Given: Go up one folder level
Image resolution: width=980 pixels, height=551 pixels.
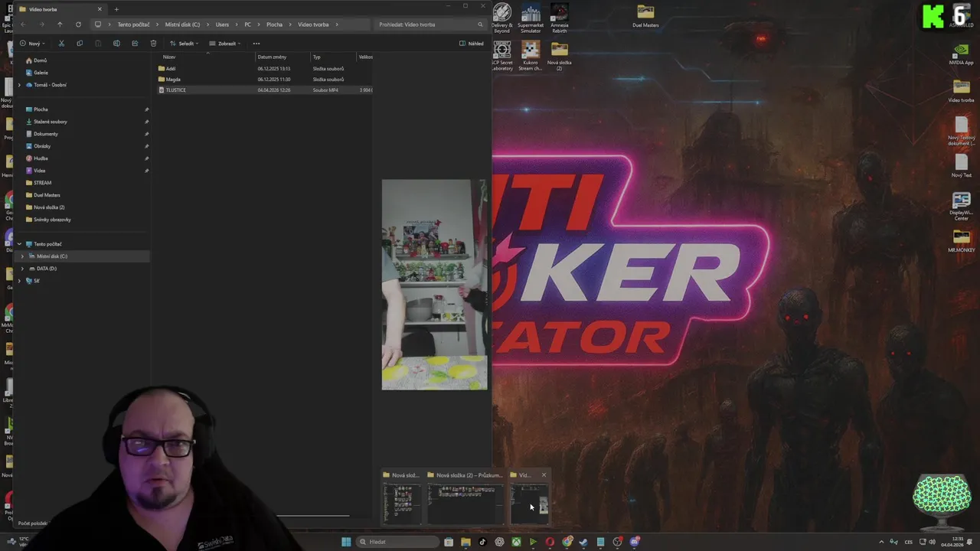Looking at the screenshot, I should [60, 24].
